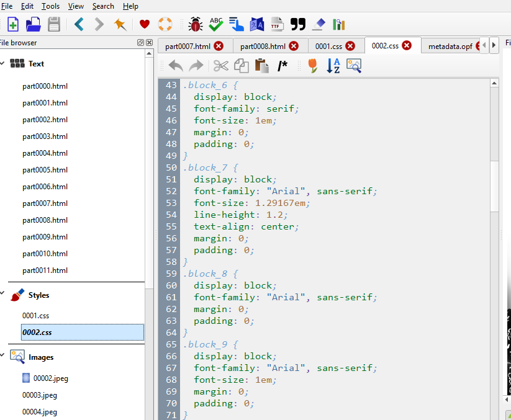Screen dimensions: 511x420
Task: Collapse the Text section in file browser
Action: click(2, 63)
